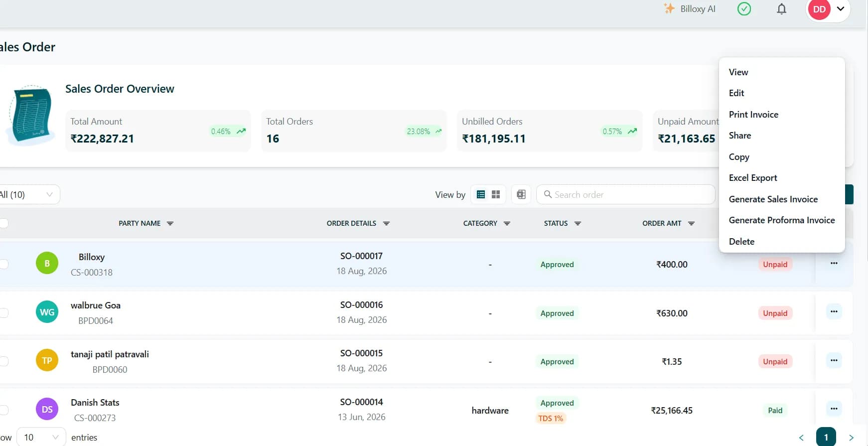Switch to list view
The image size is (868, 446).
[x=481, y=194]
